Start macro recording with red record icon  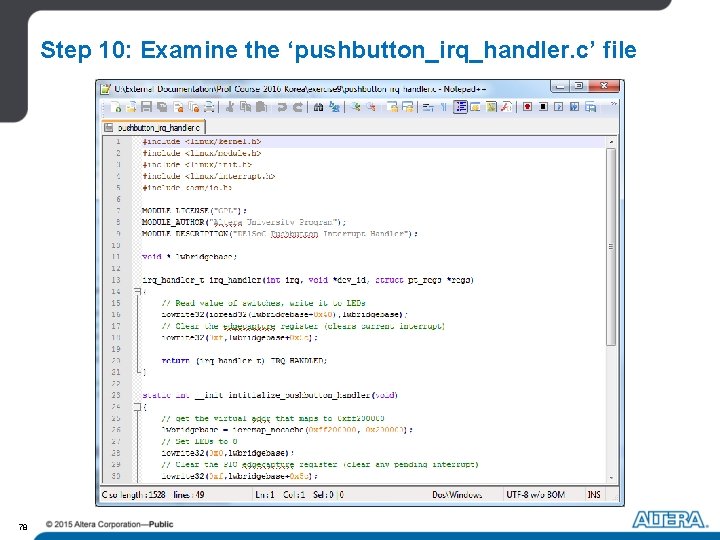pos(527,107)
